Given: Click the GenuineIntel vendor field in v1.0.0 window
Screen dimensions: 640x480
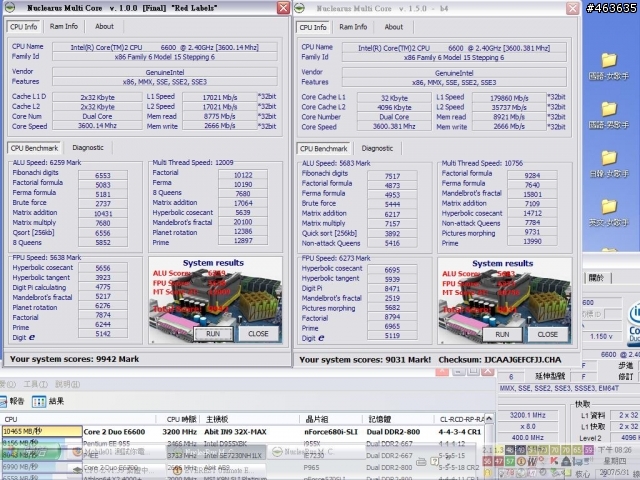Looking at the screenshot, I should point(164,72).
